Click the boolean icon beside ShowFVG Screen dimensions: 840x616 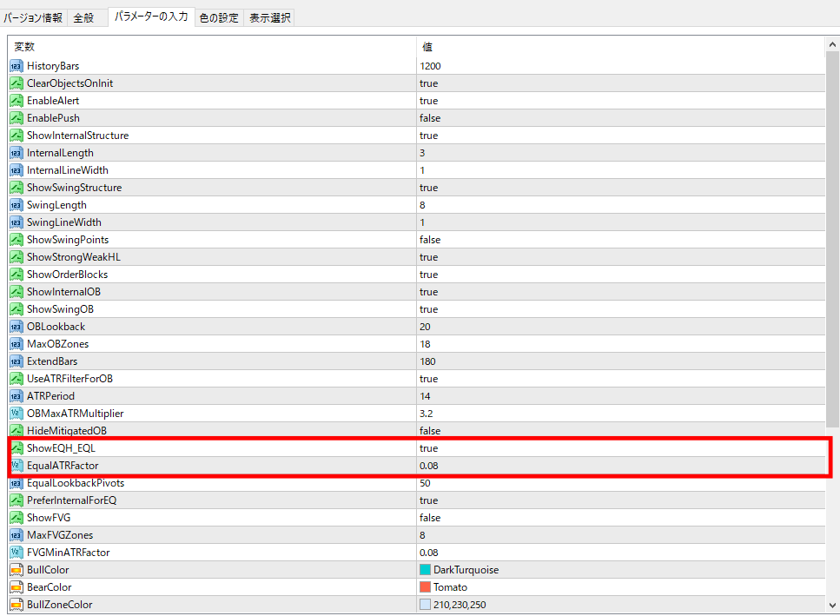pos(17,518)
